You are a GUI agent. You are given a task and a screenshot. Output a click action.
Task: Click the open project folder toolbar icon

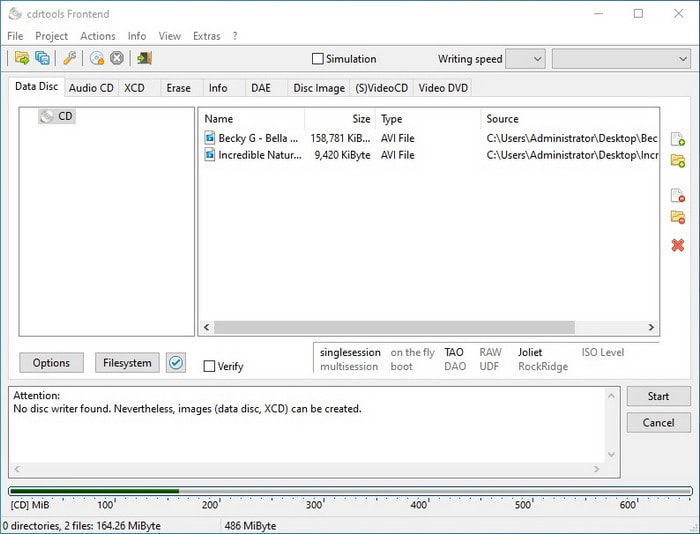(21, 59)
